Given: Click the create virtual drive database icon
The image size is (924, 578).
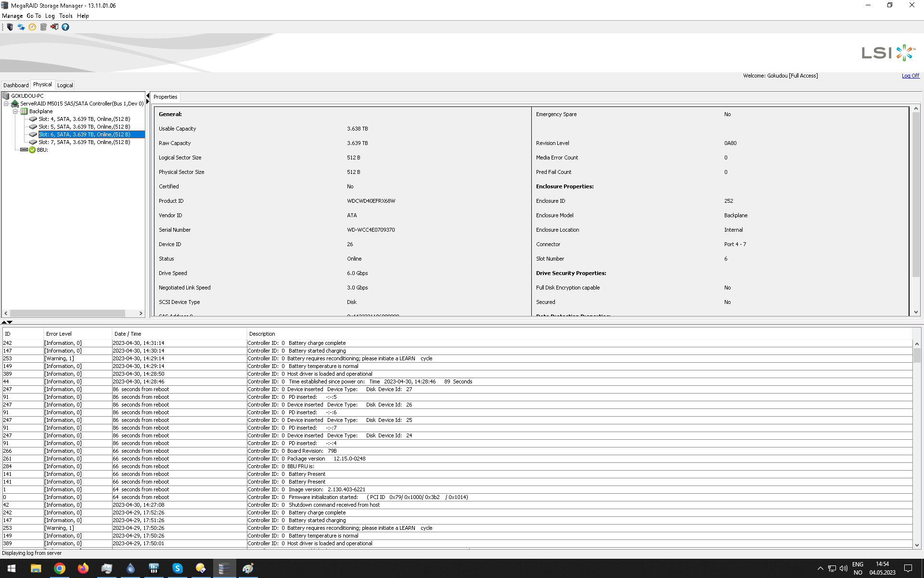Looking at the screenshot, I should 43,27.
